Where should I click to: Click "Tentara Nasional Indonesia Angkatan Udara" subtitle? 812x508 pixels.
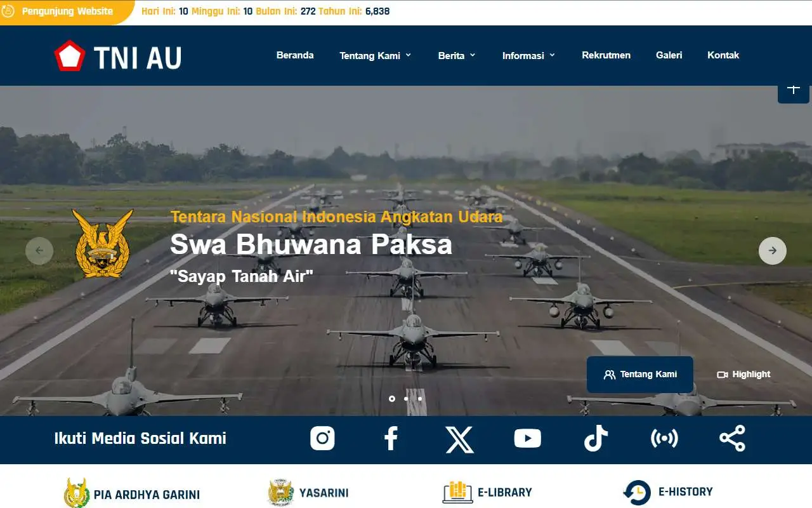coord(336,217)
